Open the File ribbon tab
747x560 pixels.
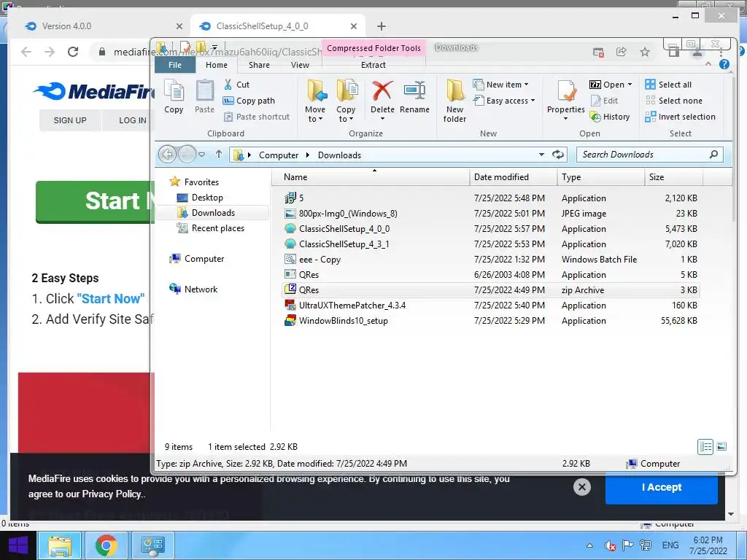point(175,65)
